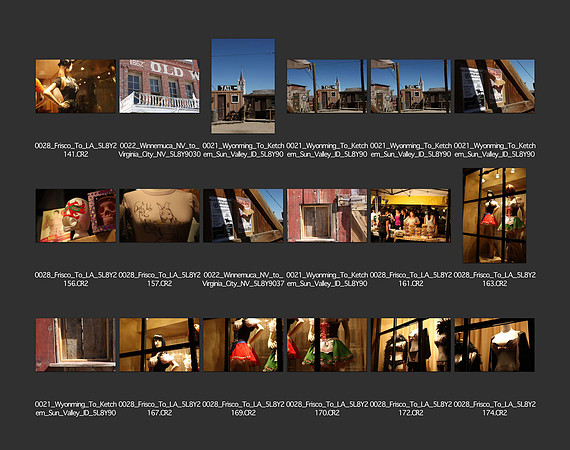Screen dimensions: 570x450
Task: Open the rabbit drawing T-shirt thumbnail
Action: tap(159, 216)
